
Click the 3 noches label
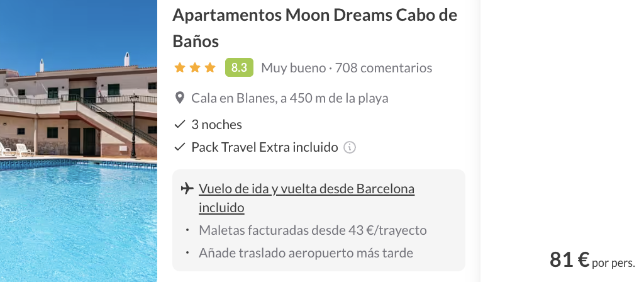pyautogui.click(x=216, y=125)
